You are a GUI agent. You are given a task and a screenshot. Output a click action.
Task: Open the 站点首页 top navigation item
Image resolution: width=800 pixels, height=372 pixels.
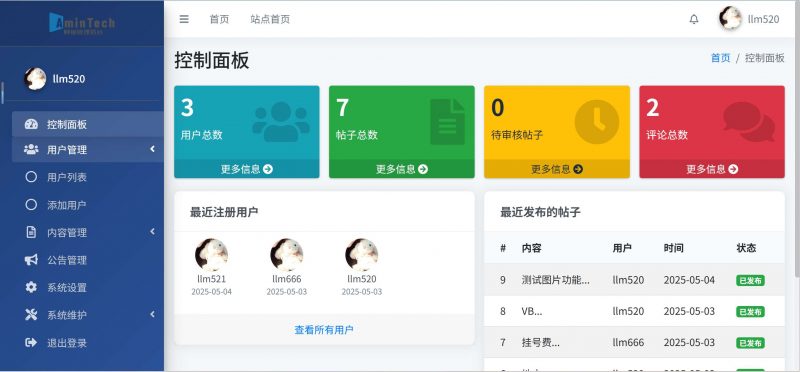click(x=270, y=19)
